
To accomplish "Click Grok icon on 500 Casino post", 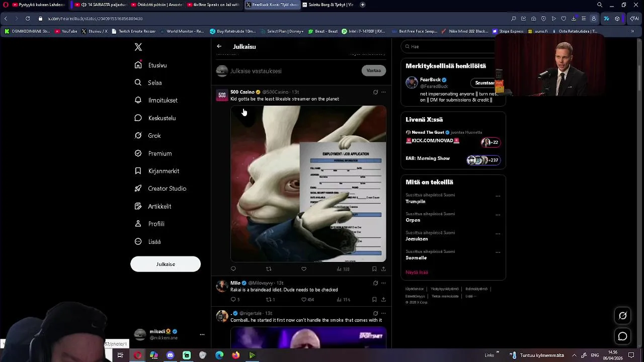I will (x=375, y=92).
